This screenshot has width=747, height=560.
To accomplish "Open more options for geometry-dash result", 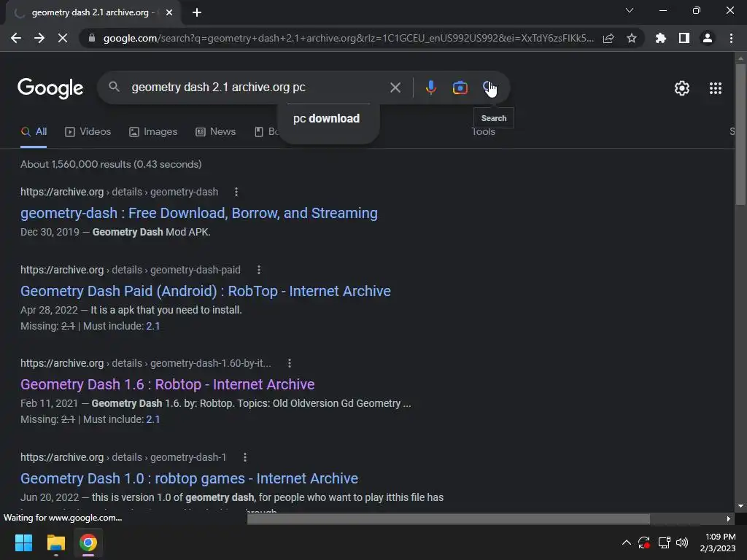I will point(236,192).
